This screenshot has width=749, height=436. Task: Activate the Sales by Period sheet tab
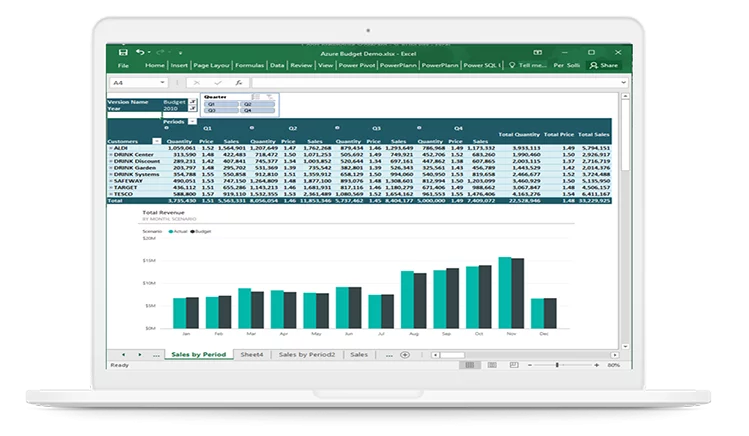[x=199, y=355]
